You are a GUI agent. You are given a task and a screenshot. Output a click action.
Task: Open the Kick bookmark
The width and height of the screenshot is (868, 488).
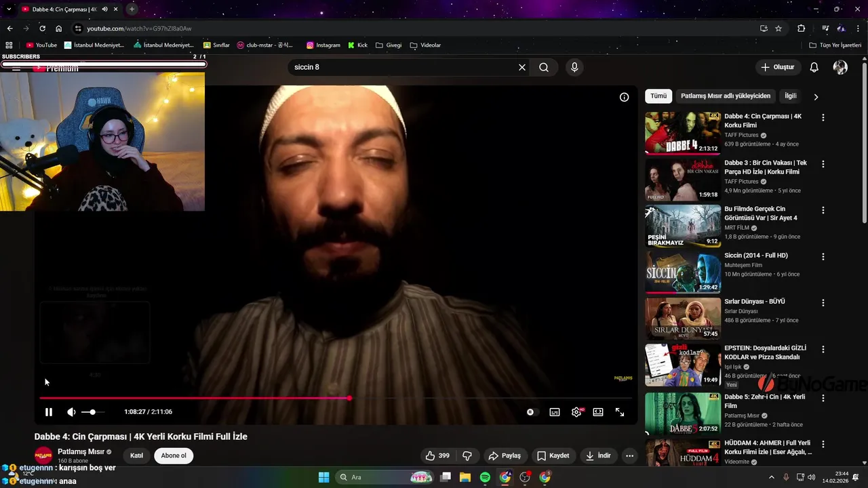358,45
